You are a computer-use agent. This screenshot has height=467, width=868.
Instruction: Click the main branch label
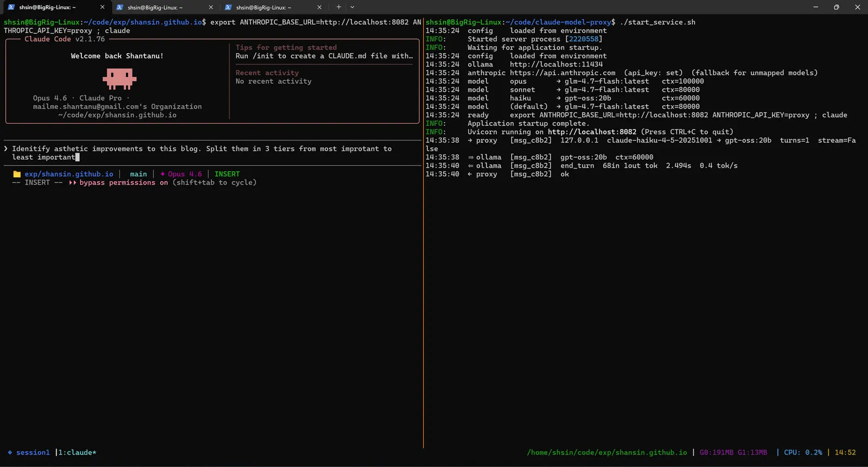pos(138,174)
